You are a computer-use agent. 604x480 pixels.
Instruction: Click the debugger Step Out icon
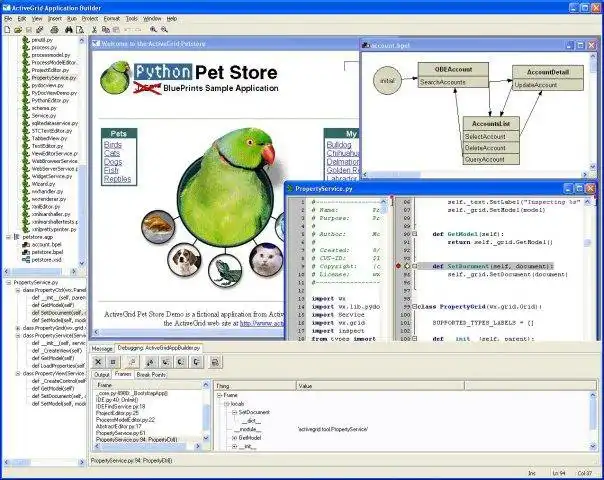click(x=196, y=362)
